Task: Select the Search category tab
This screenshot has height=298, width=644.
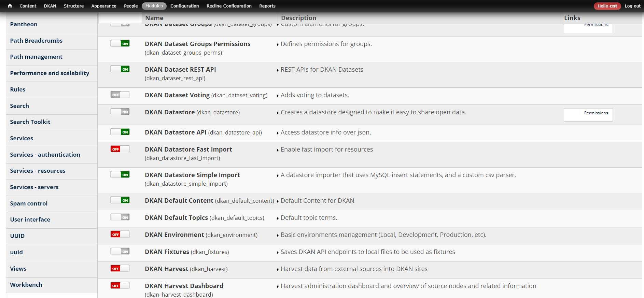Action: click(52, 106)
